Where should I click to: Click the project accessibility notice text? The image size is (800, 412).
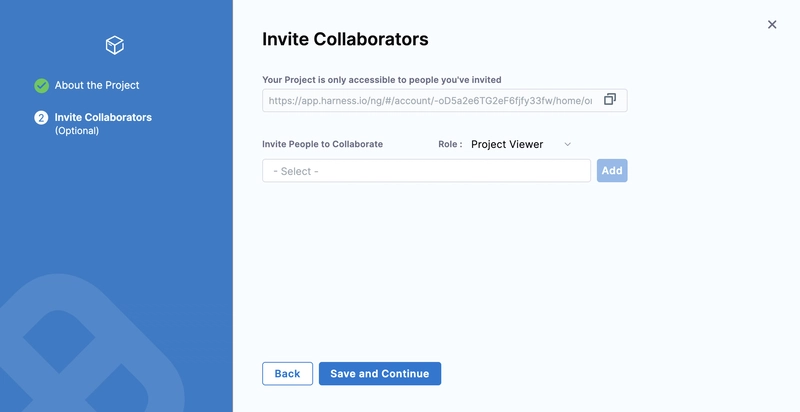point(382,80)
